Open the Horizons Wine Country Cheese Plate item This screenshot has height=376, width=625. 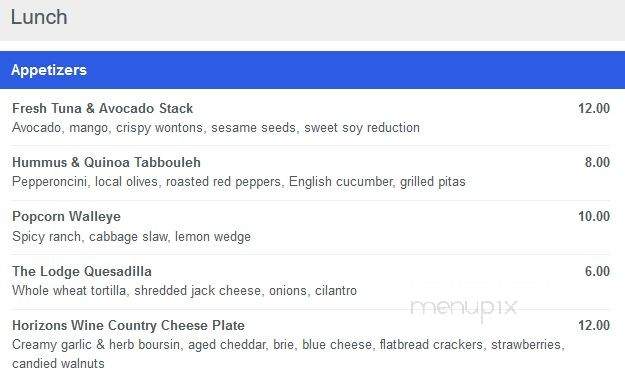(x=128, y=325)
